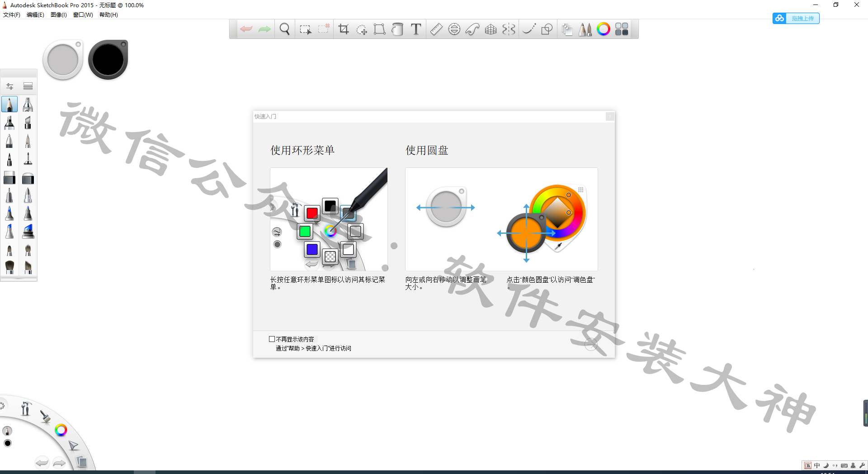Click the deselect selection icon
This screenshot has height=474, width=868.
324,29
